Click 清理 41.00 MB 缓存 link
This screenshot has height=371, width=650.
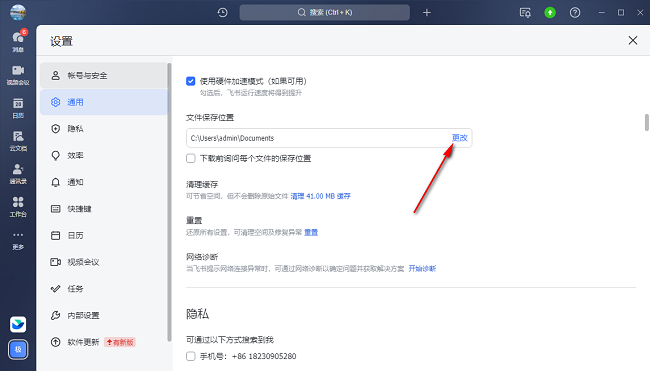click(x=320, y=196)
